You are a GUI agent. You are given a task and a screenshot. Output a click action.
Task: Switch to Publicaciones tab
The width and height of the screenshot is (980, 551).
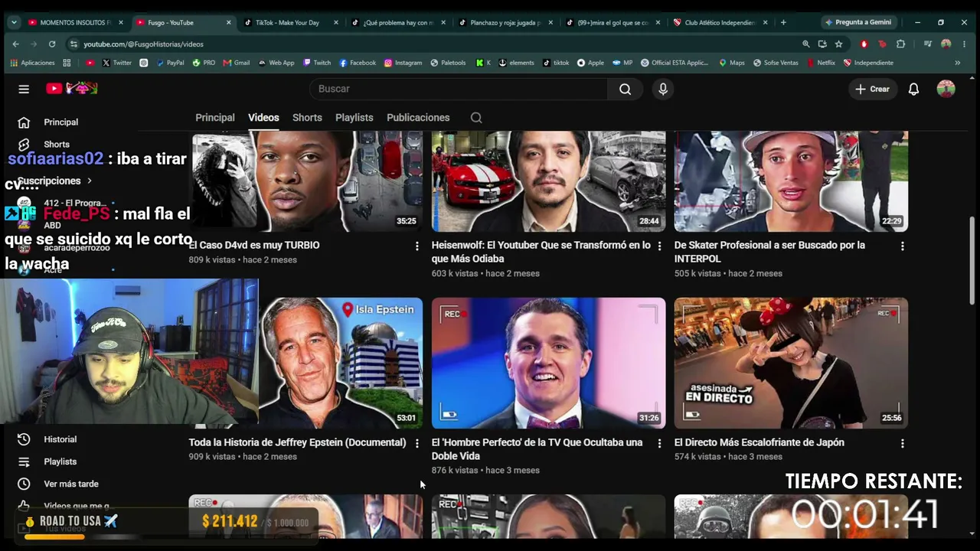point(418,118)
